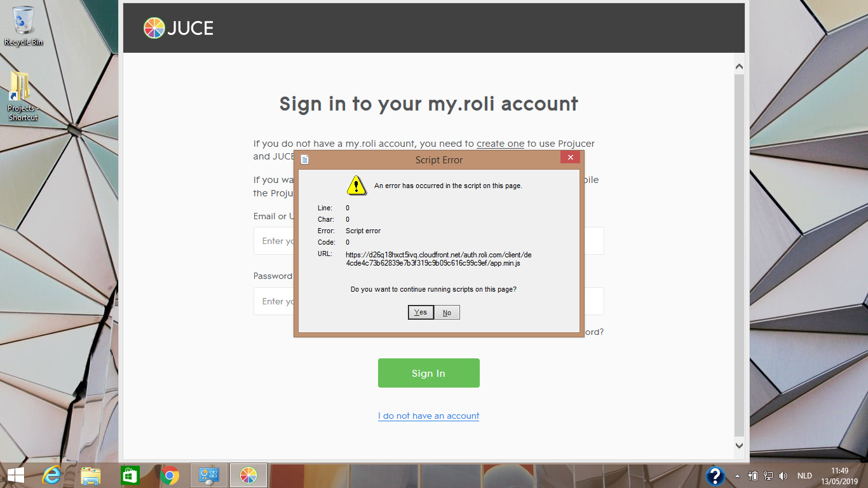Focus the Email or Username input field
868x488 pixels.
tap(429, 241)
